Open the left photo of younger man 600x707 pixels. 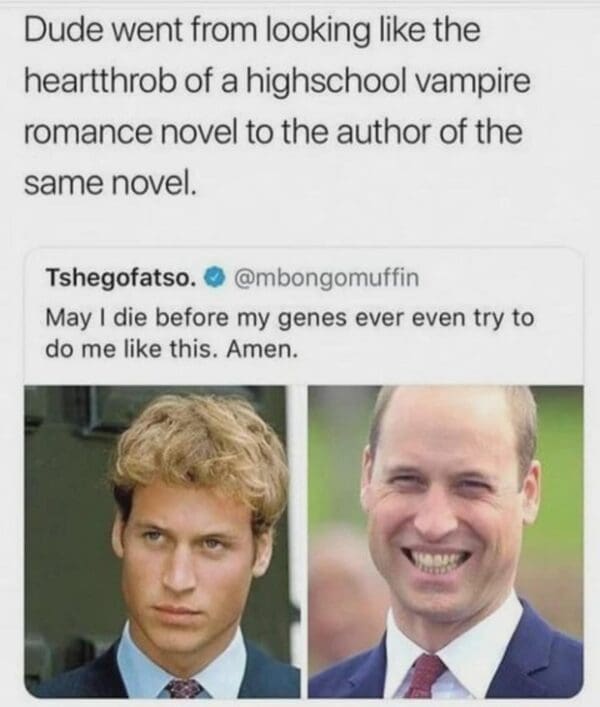162,542
